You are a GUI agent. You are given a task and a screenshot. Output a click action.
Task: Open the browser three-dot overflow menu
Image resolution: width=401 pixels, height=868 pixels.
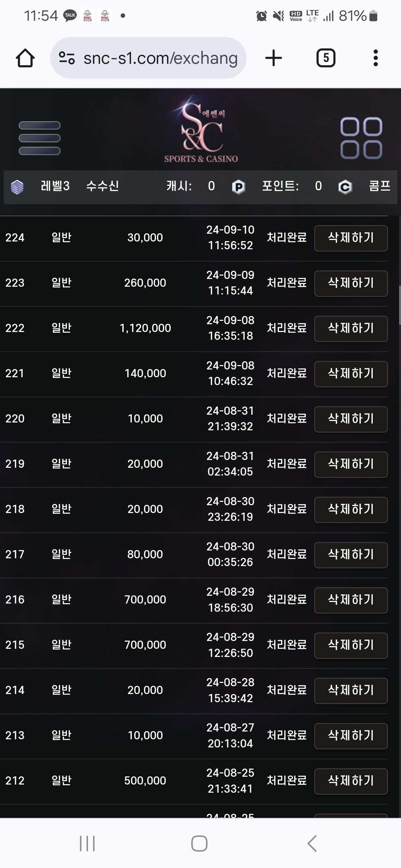(x=375, y=58)
